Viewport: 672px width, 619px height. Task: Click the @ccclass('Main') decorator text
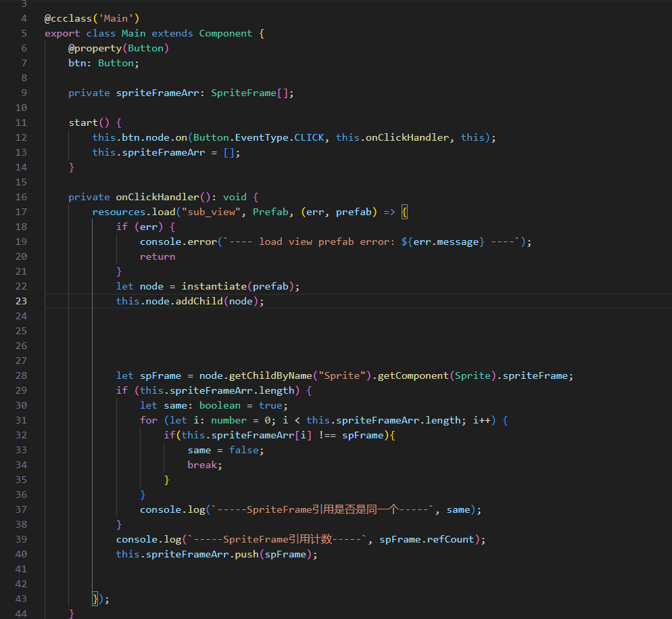[x=92, y=18]
